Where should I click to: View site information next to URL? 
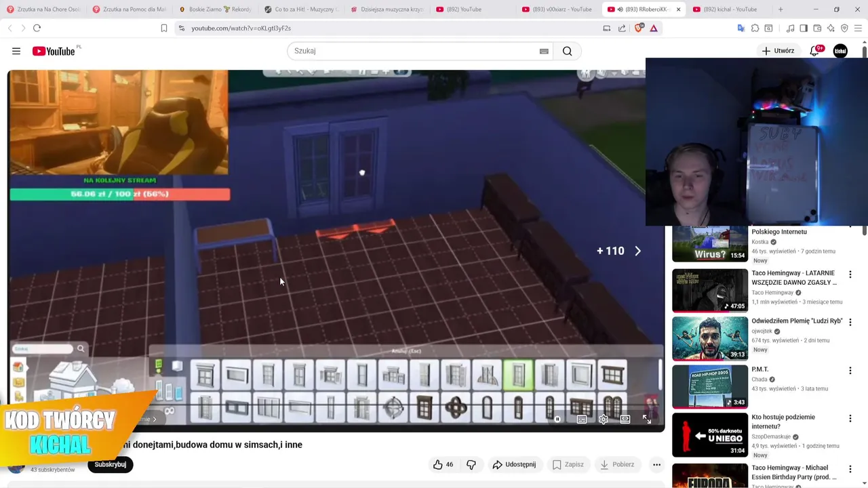point(181,28)
